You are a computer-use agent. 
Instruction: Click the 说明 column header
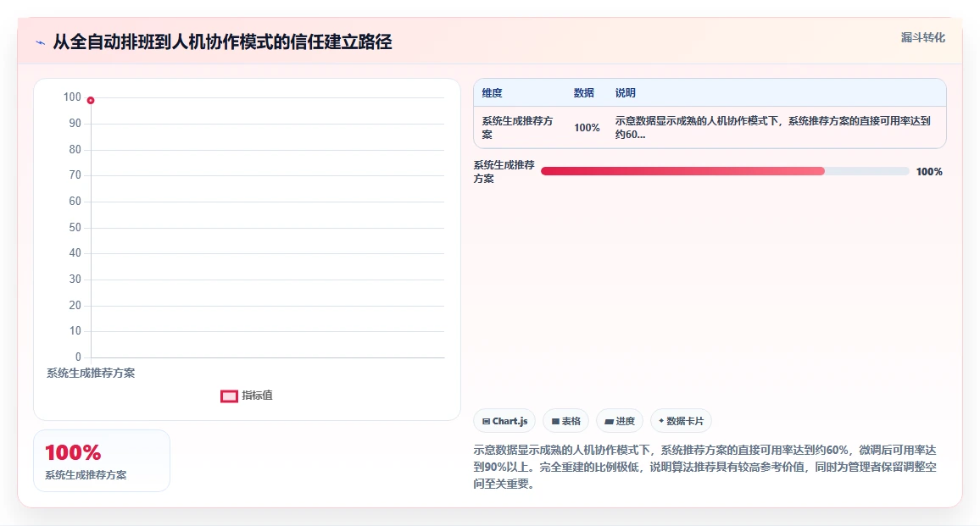click(625, 93)
